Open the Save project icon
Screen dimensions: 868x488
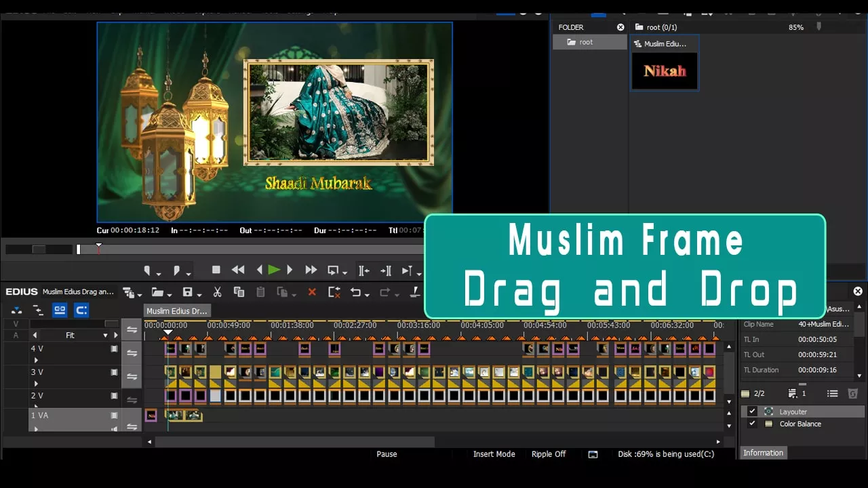pyautogui.click(x=188, y=293)
